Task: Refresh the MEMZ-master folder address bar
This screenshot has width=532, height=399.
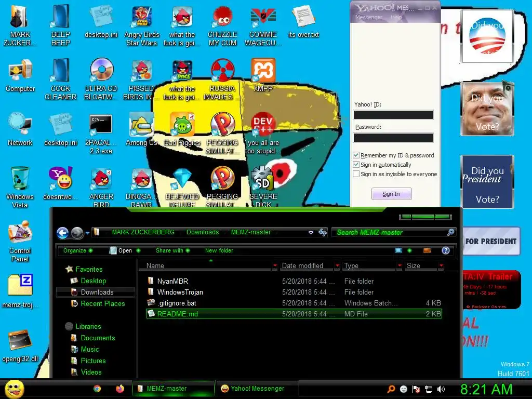Action: pyautogui.click(x=322, y=232)
